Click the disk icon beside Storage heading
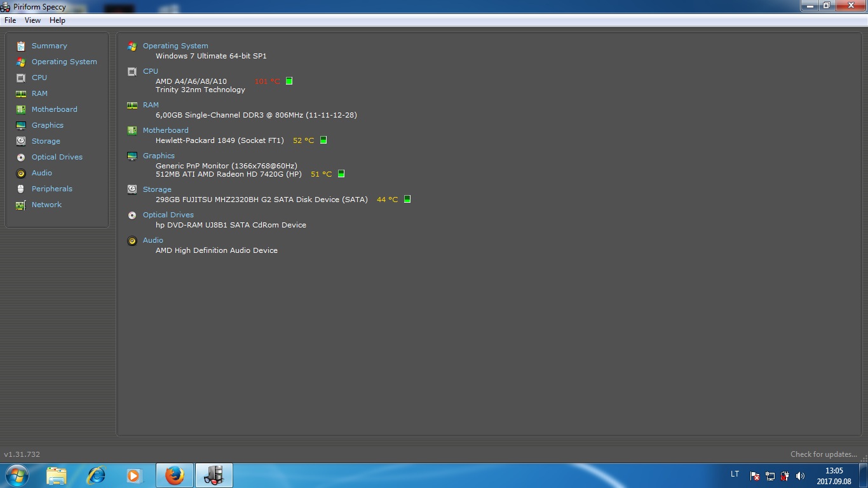Image resolution: width=868 pixels, height=488 pixels. coord(132,189)
